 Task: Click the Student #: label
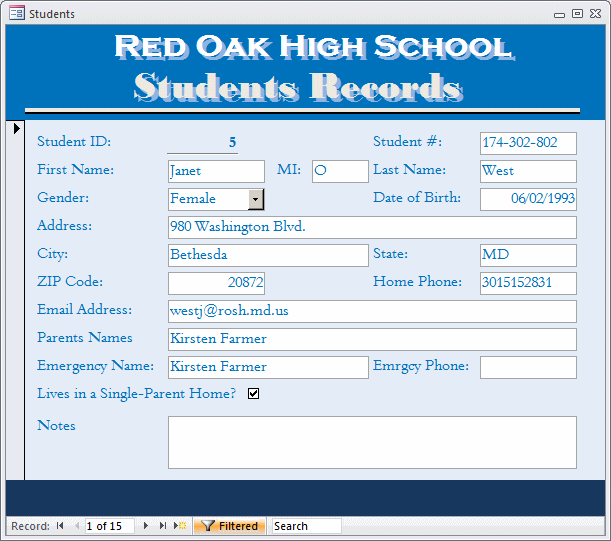click(408, 141)
